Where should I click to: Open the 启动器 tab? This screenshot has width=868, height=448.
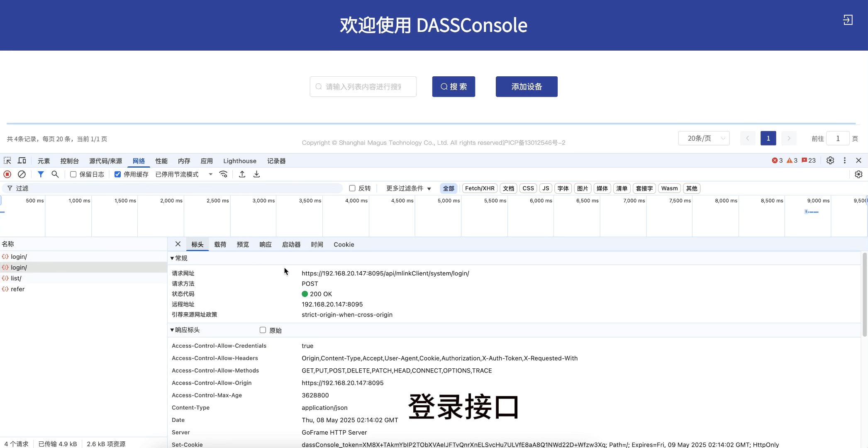click(x=291, y=244)
